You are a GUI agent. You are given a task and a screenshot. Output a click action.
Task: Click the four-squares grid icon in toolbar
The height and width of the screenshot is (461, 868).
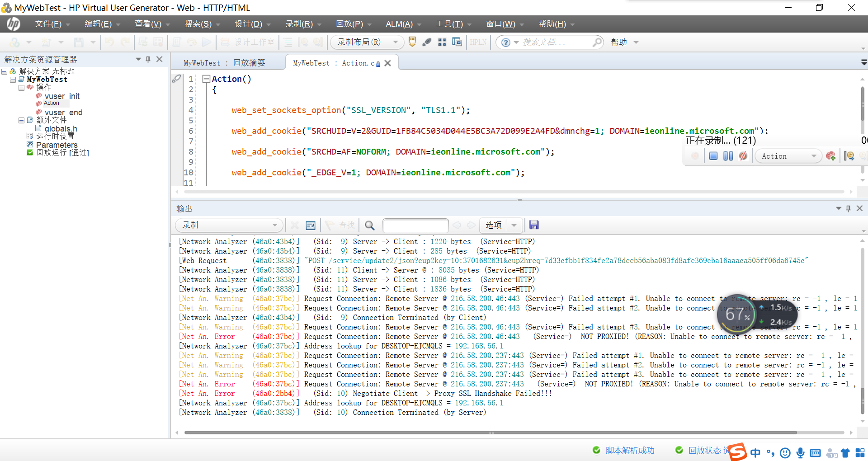pyautogui.click(x=442, y=42)
